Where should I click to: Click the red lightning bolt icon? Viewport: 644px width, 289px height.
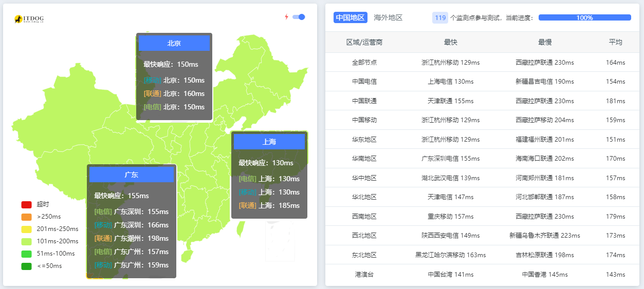pyautogui.click(x=287, y=17)
